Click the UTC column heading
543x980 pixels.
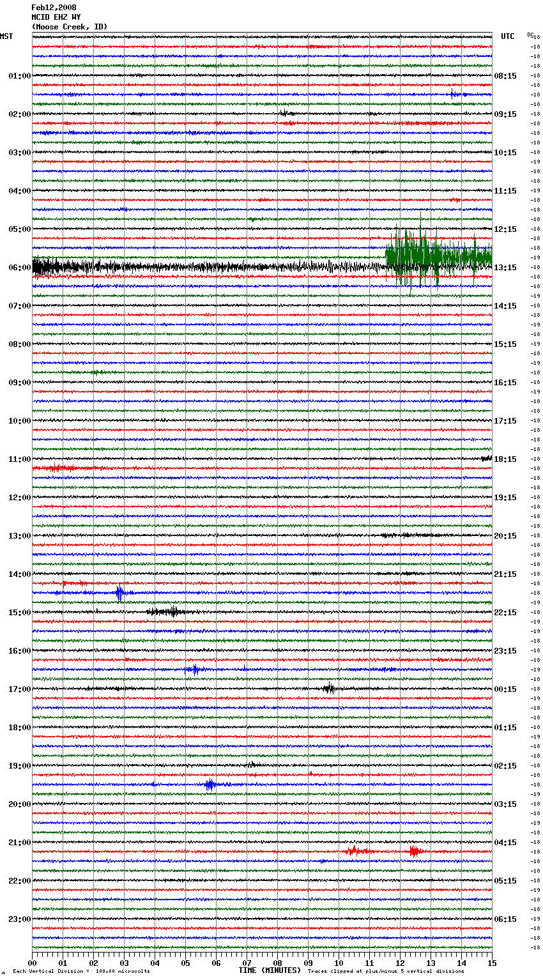click(x=508, y=36)
